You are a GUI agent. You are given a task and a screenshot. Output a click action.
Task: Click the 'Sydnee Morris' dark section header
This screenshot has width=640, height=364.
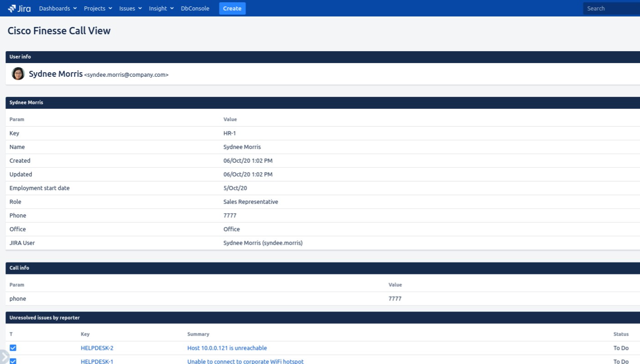323,102
